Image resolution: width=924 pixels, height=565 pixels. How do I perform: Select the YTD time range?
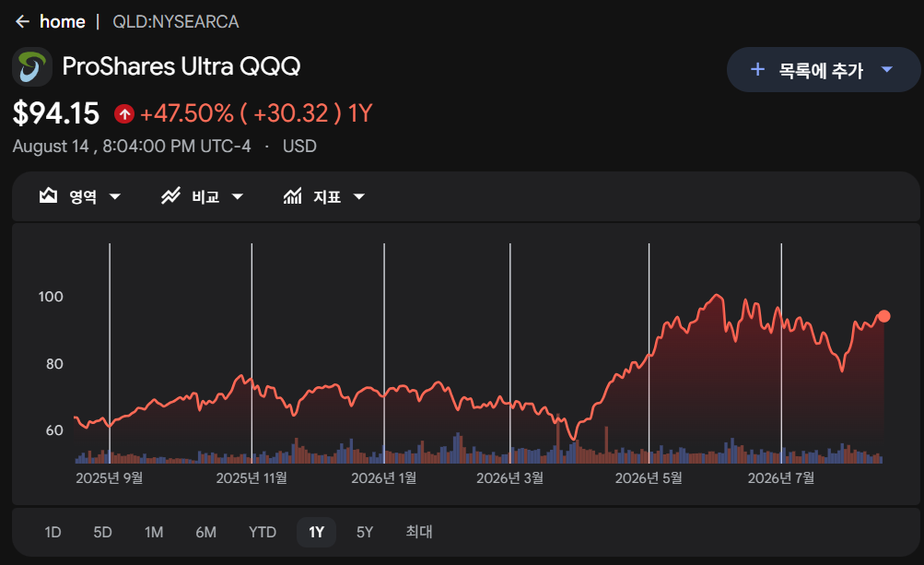coord(263,532)
